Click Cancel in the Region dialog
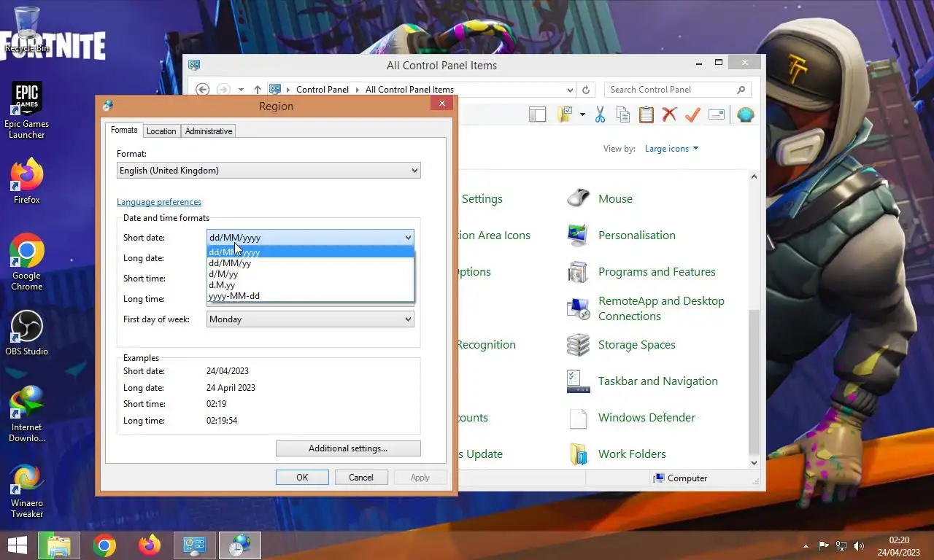This screenshot has height=560, width=934. click(x=361, y=478)
